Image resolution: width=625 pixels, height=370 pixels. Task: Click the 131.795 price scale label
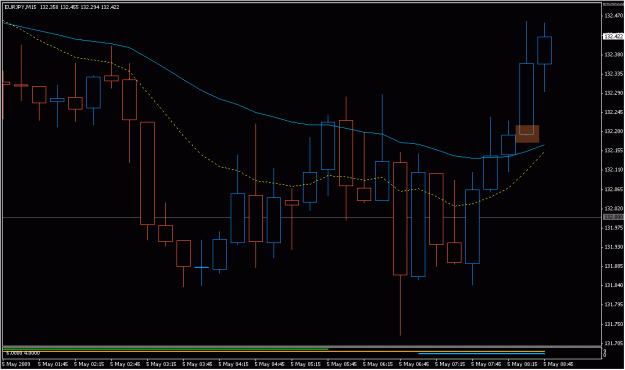(614, 305)
